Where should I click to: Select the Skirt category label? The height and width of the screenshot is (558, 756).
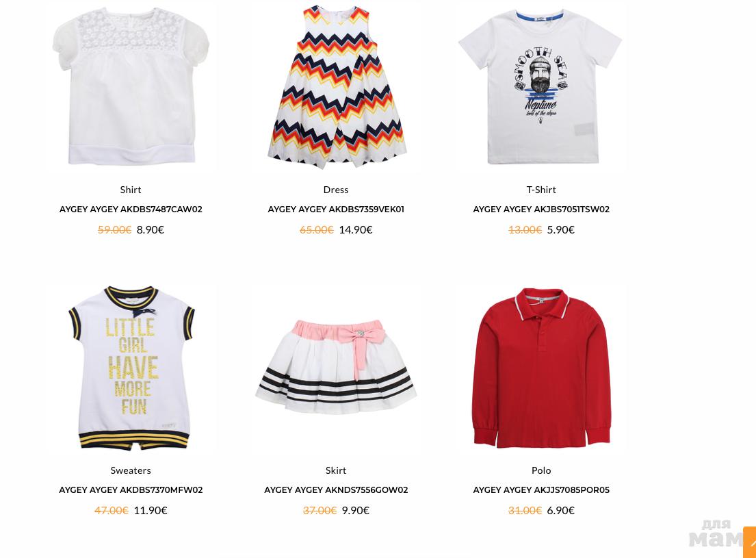[x=336, y=470]
